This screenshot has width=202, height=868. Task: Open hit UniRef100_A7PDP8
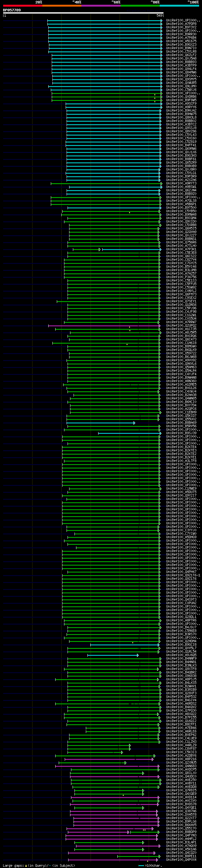point(181,24)
